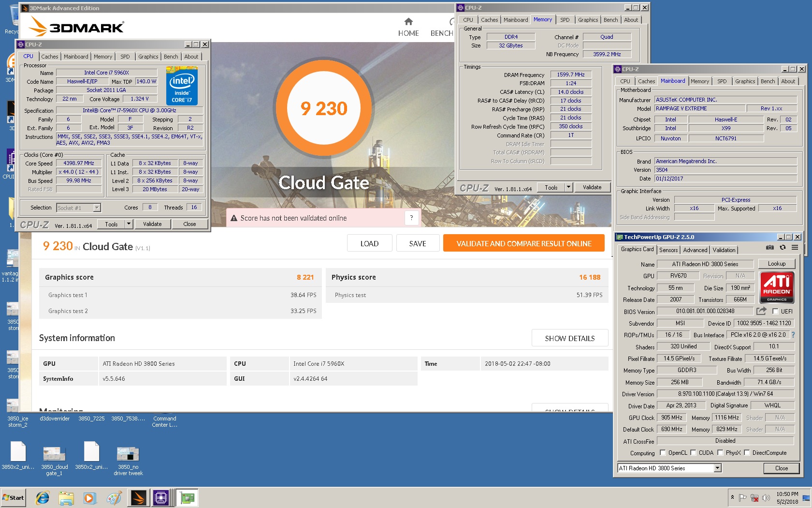Toggle the DirectCompute checkbox
The image size is (812, 508).
[x=747, y=453]
